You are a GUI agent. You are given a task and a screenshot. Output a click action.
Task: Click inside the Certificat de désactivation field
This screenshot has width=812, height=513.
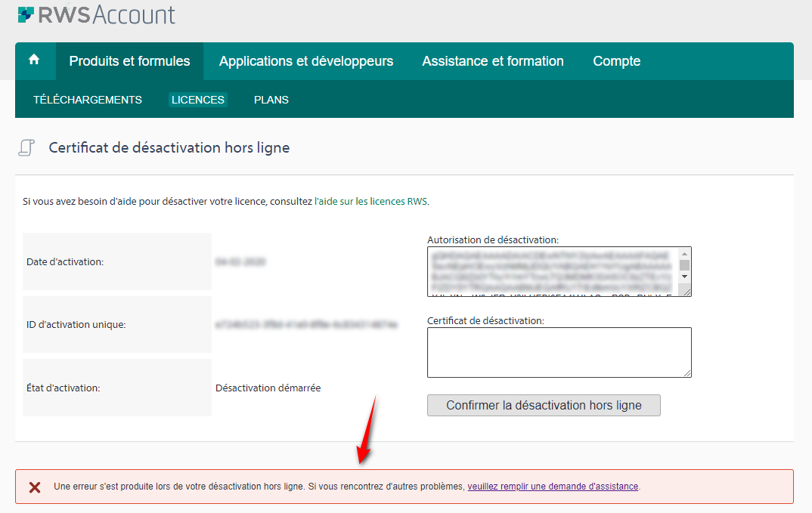pos(559,351)
